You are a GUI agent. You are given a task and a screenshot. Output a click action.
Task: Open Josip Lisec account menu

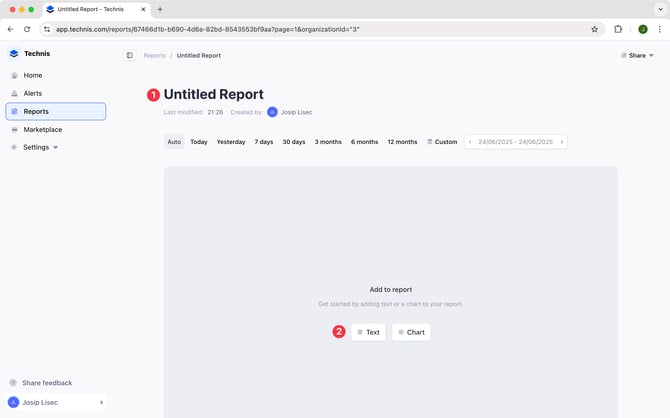(x=56, y=402)
